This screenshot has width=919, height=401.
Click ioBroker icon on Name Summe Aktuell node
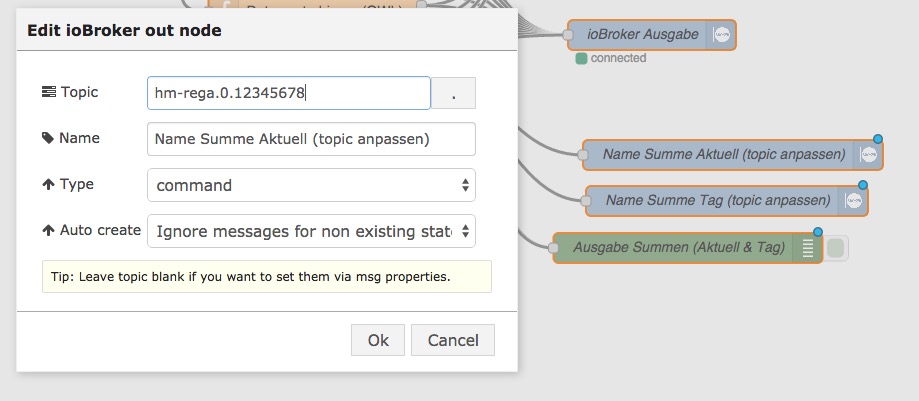click(x=869, y=155)
